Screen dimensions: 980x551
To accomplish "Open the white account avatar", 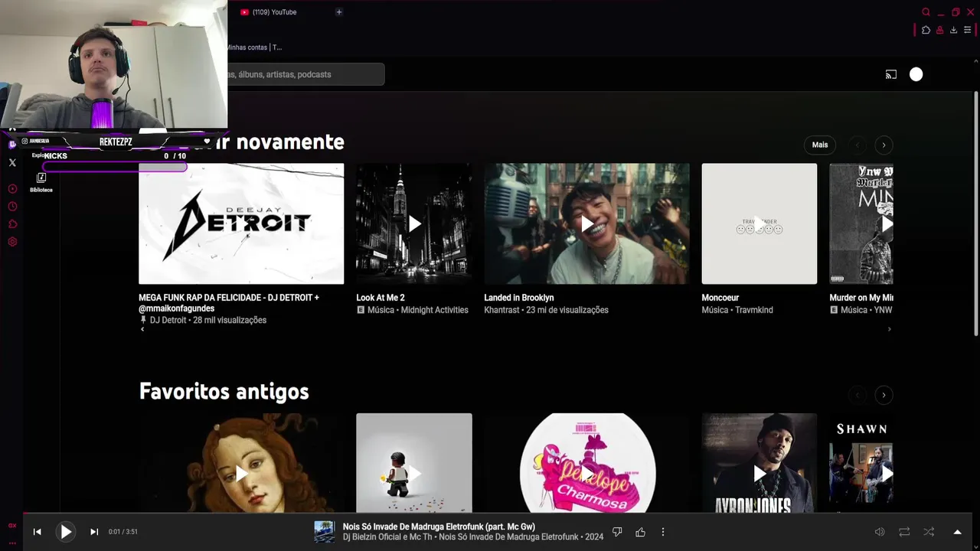I will tap(916, 74).
